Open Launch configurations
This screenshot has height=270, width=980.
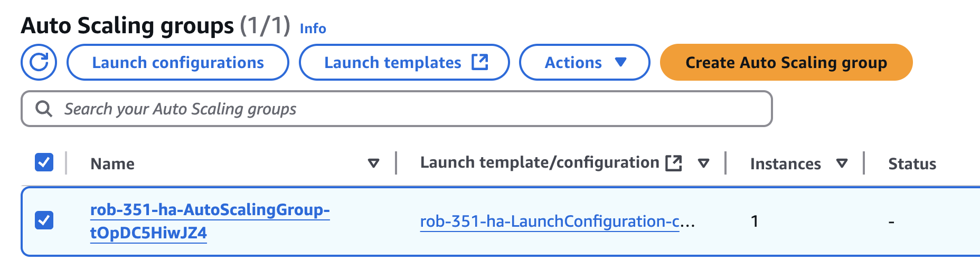pyautogui.click(x=178, y=62)
